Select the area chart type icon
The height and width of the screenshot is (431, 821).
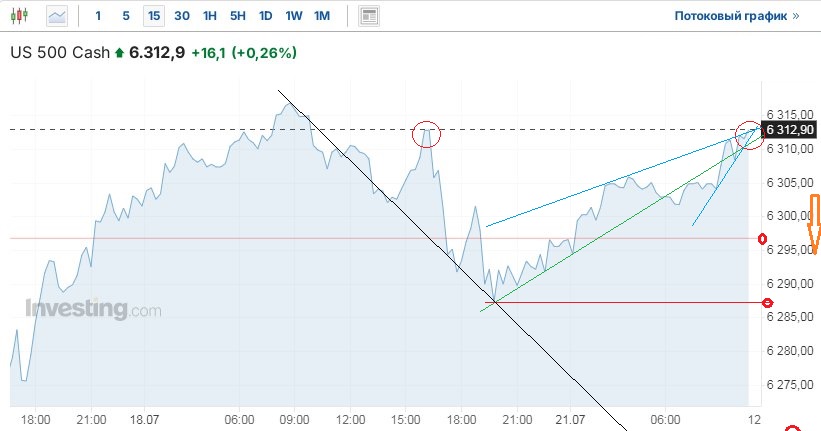[58, 16]
